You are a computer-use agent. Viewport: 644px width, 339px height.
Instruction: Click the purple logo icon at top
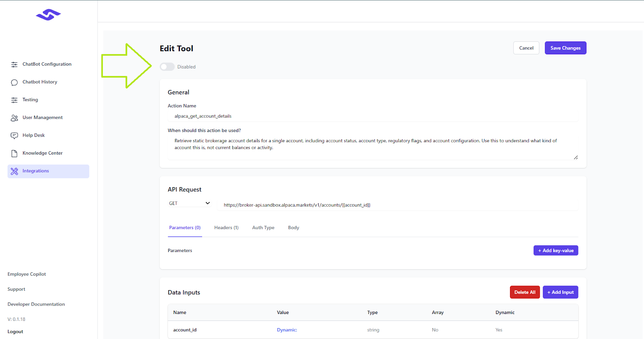[48, 15]
